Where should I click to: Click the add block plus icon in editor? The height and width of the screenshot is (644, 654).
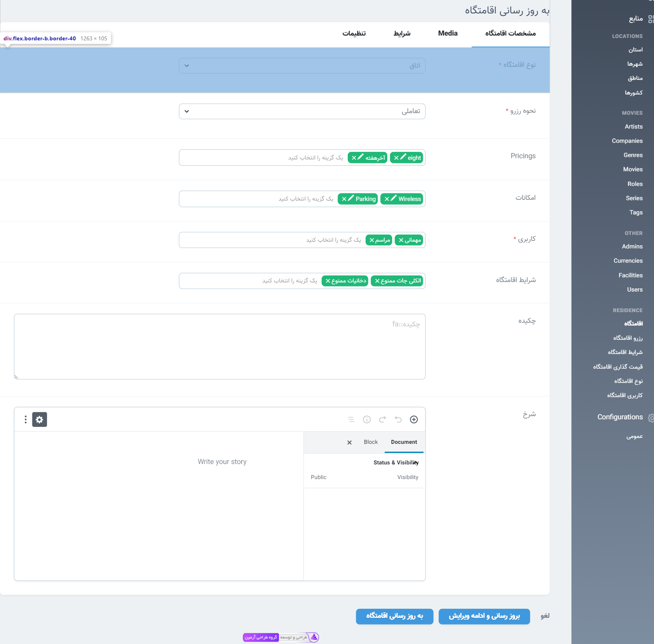click(x=413, y=420)
